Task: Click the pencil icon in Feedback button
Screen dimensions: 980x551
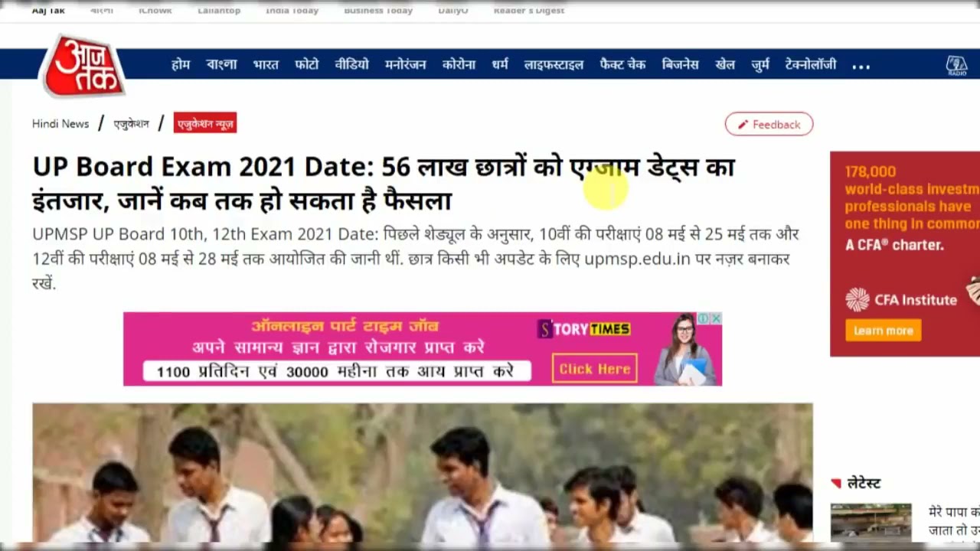Action: tap(743, 125)
